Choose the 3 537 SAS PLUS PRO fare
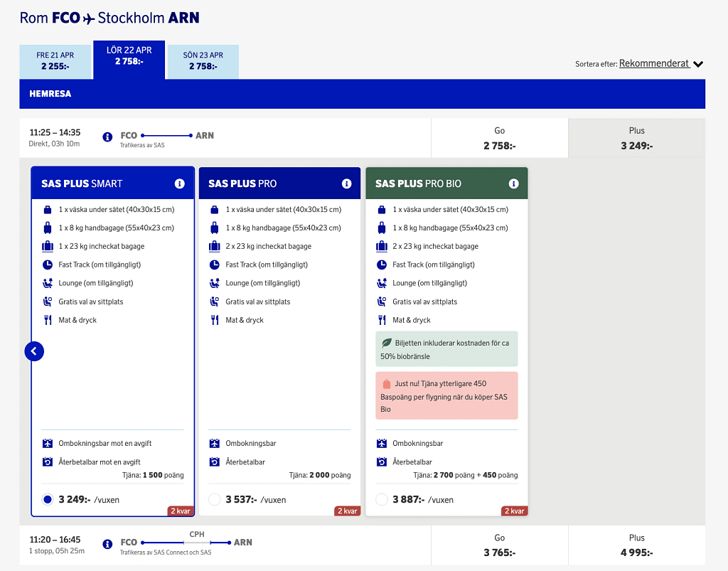This screenshot has width=728, height=571. pyautogui.click(x=214, y=499)
